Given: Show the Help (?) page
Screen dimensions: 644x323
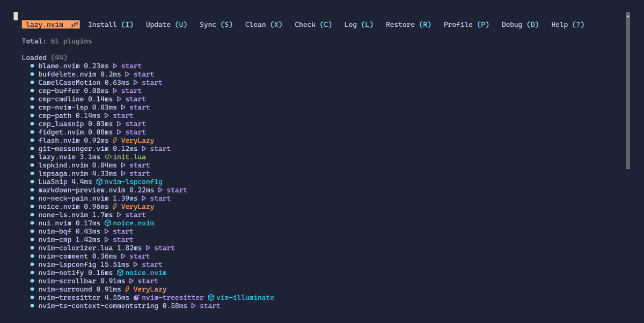Looking at the screenshot, I should coord(567,25).
